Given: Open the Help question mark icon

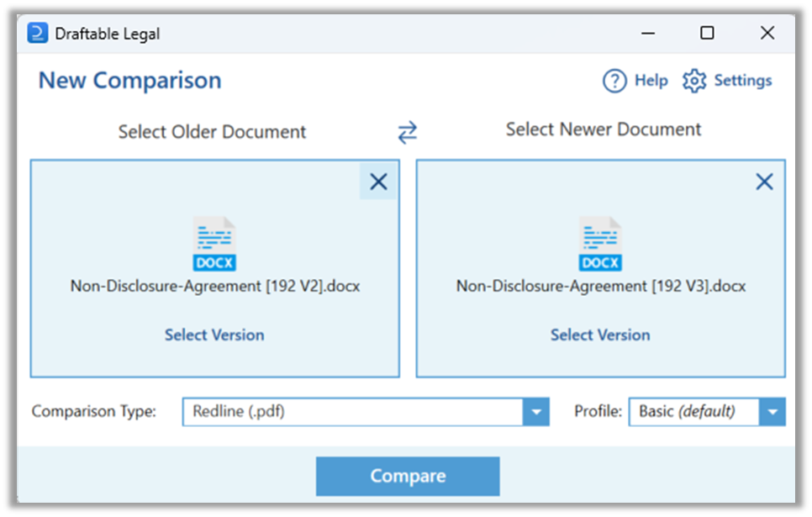Looking at the screenshot, I should pos(614,81).
